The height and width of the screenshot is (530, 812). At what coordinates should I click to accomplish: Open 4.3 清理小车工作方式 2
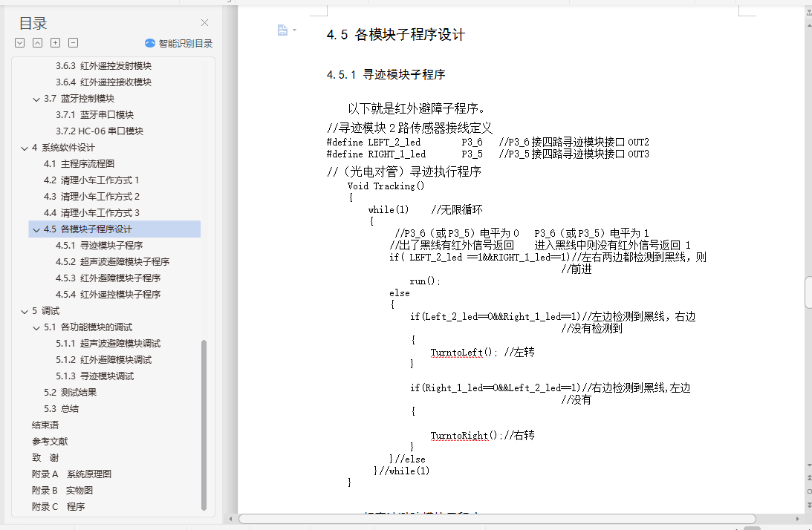click(91, 197)
